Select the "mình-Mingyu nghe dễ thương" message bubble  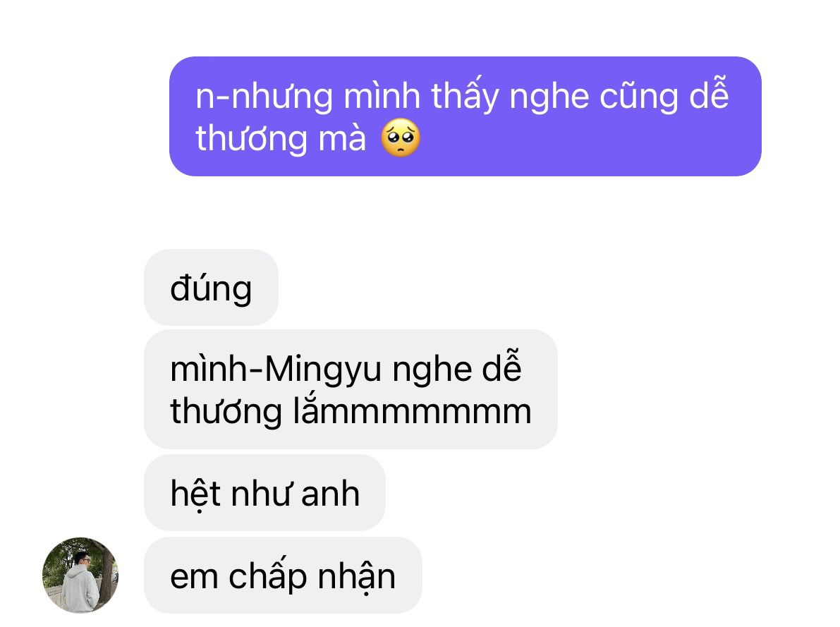pyautogui.click(x=351, y=389)
